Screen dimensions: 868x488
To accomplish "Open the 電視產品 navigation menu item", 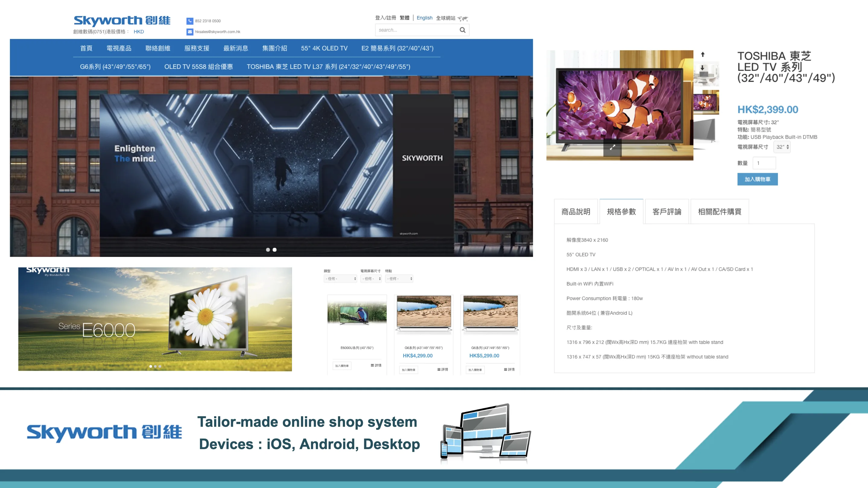I will 119,48.
